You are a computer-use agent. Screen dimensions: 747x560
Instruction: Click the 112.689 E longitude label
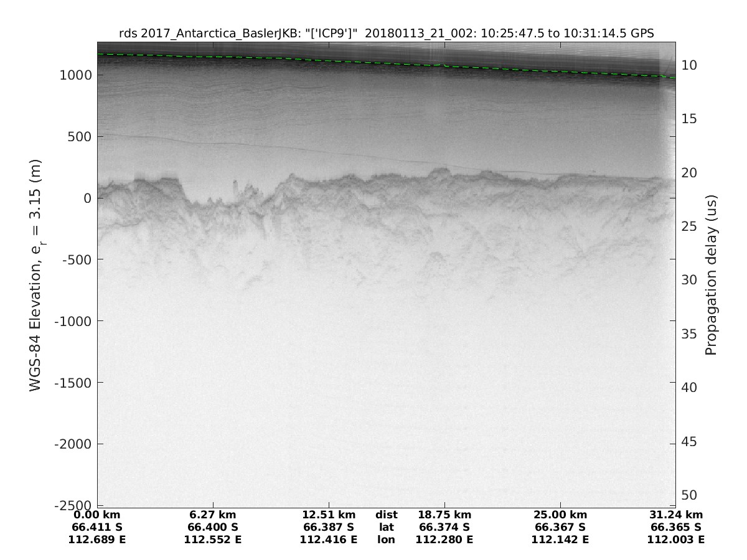[97, 539]
